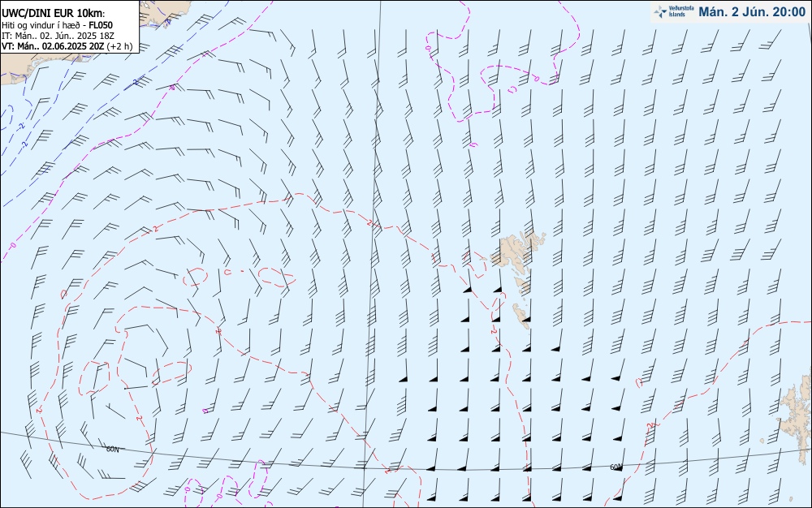Click the 'Hiti og vindur í hæð - FL050' line

(x=57, y=25)
